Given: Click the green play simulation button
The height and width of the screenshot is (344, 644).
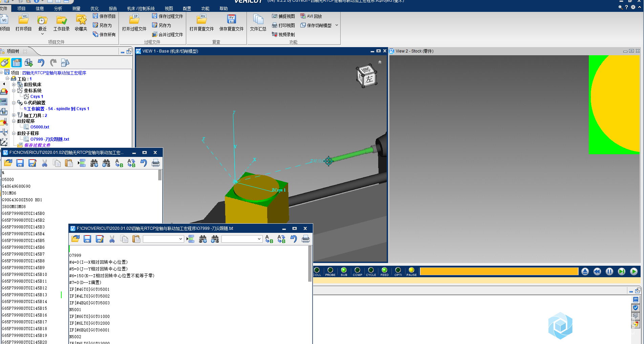Looking at the screenshot, I should pyautogui.click(x=634, y=271).
